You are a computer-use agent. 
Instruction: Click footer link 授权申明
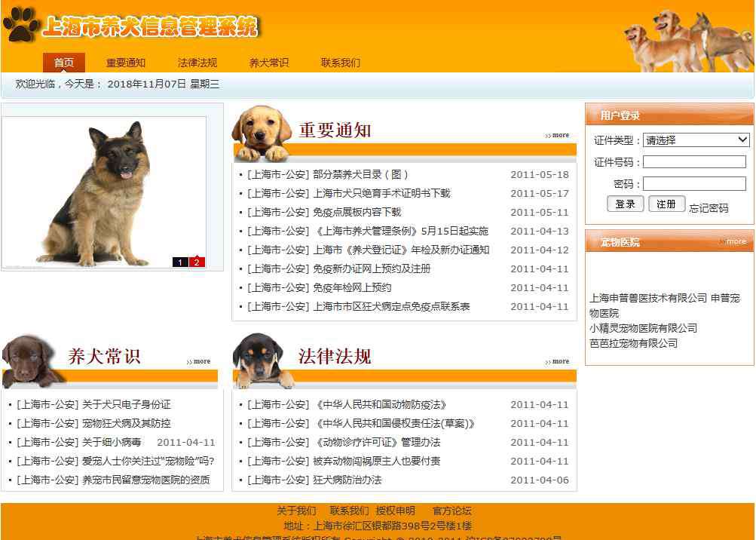(396, 511)
